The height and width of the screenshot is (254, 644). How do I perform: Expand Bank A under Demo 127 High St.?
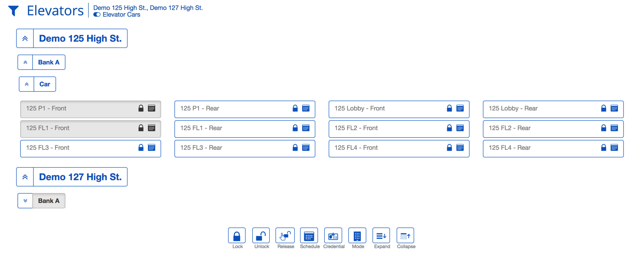(x=25, y=201)
